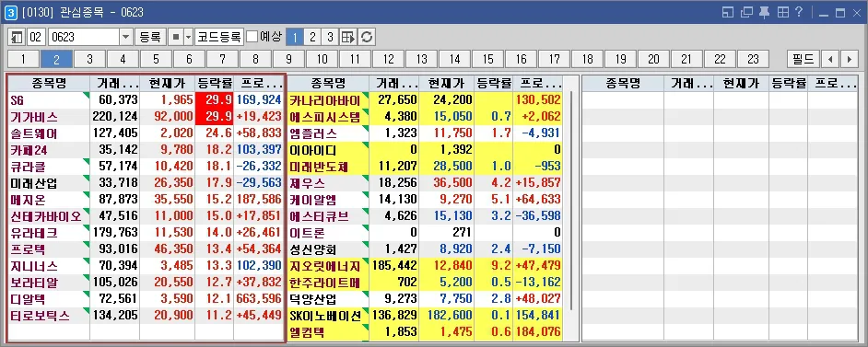
Task: Move group tabs right with arrow button
Action: click(x=849, y=59)
